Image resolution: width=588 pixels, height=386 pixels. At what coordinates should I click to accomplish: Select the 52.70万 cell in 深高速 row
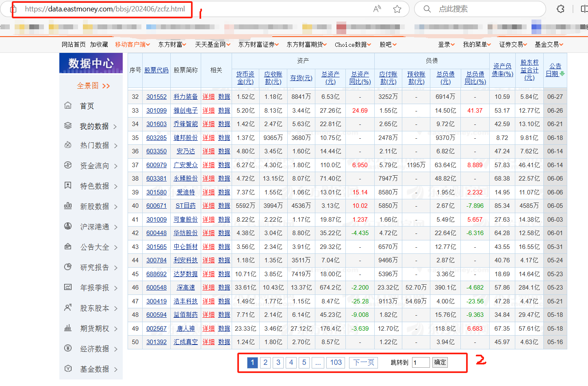coord(416,288)
